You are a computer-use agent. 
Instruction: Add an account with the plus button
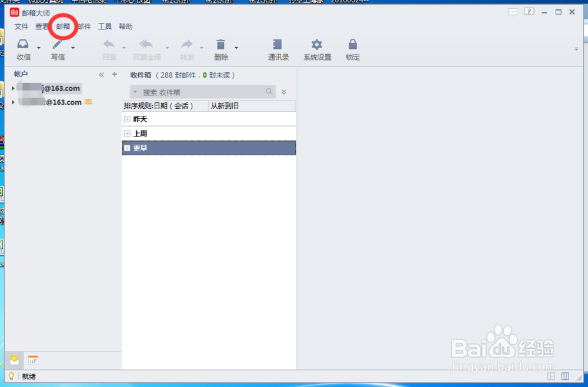pos(113,74)
